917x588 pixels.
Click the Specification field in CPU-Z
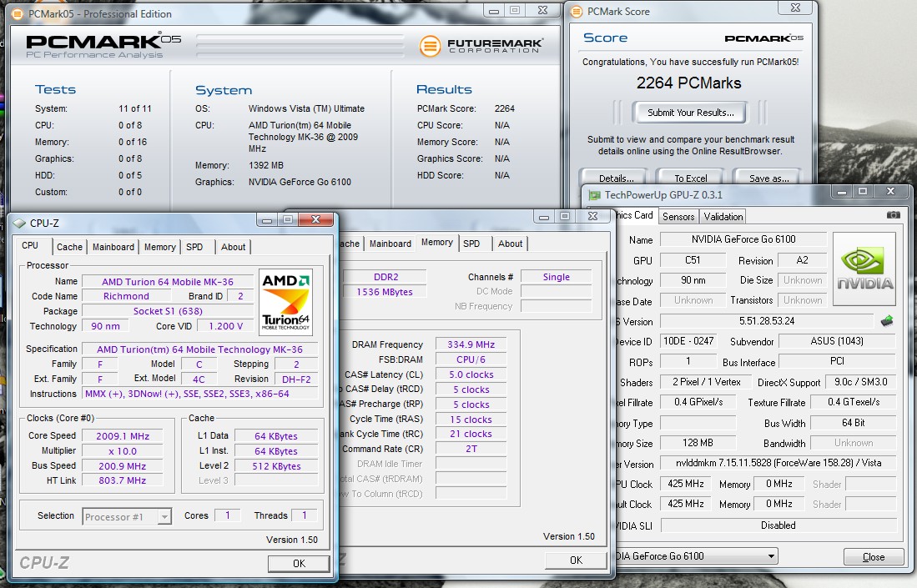click(199, 349)
